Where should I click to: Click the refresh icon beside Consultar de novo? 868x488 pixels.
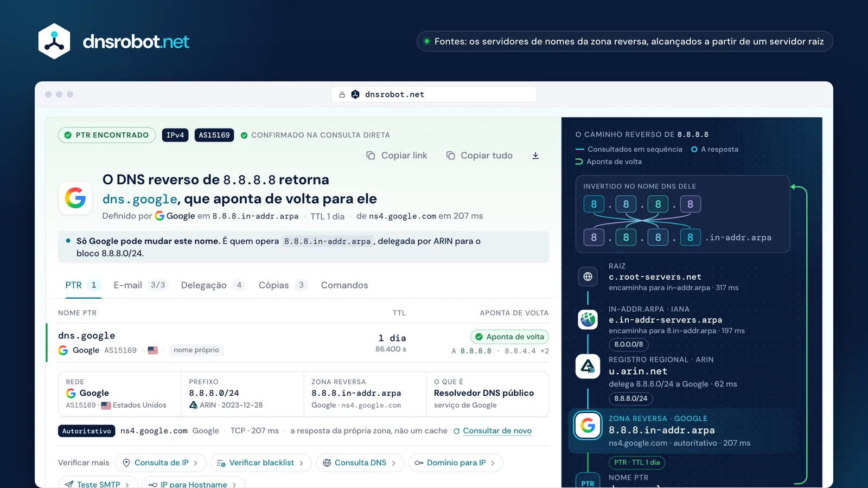[x=456, y=431]
